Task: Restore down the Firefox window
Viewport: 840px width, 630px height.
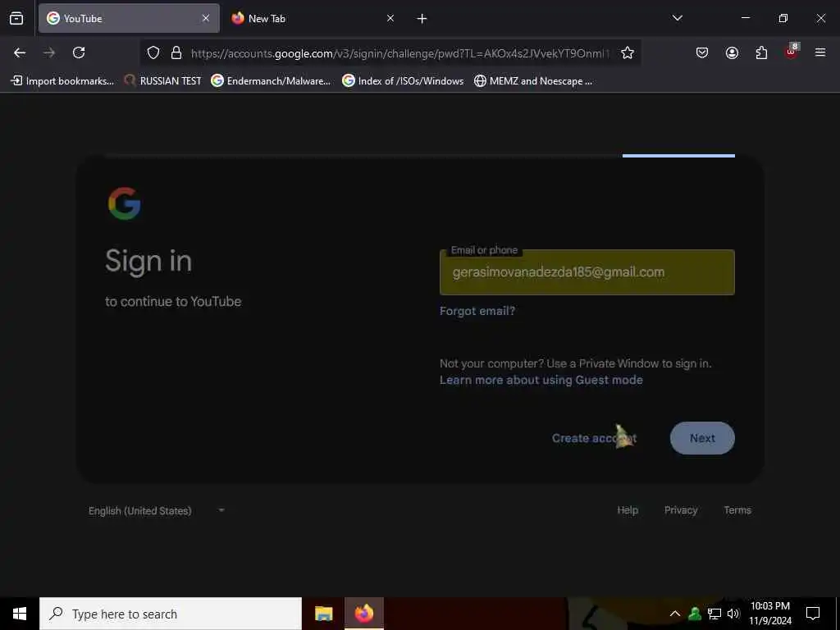Action: pos(783,18)
